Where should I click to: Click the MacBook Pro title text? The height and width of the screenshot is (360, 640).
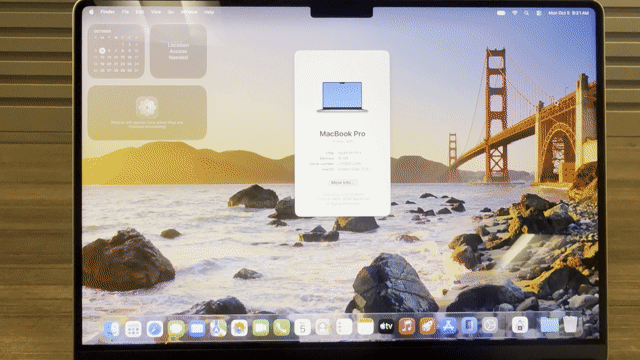[342, 133]
